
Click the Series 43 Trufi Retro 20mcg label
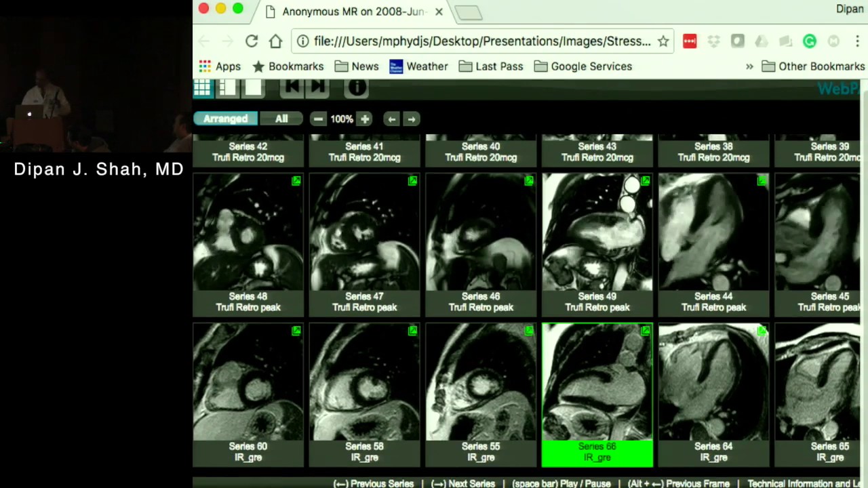point(597,152)
